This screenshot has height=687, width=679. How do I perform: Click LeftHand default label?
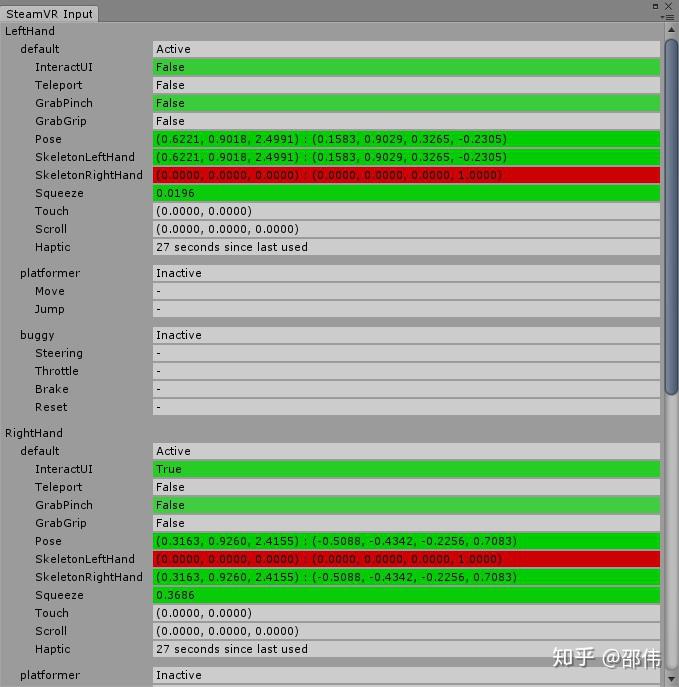(39, 49)
